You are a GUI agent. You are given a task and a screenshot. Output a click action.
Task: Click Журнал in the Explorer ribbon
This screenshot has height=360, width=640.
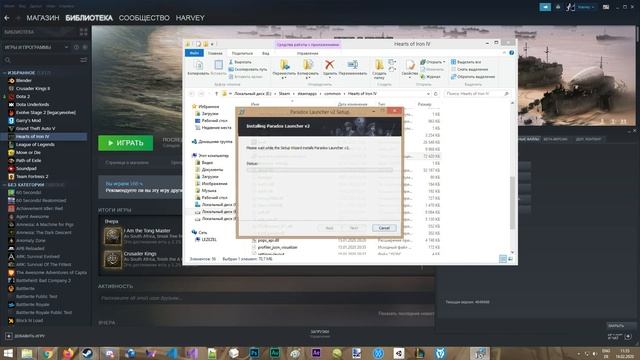pos(430,77)
